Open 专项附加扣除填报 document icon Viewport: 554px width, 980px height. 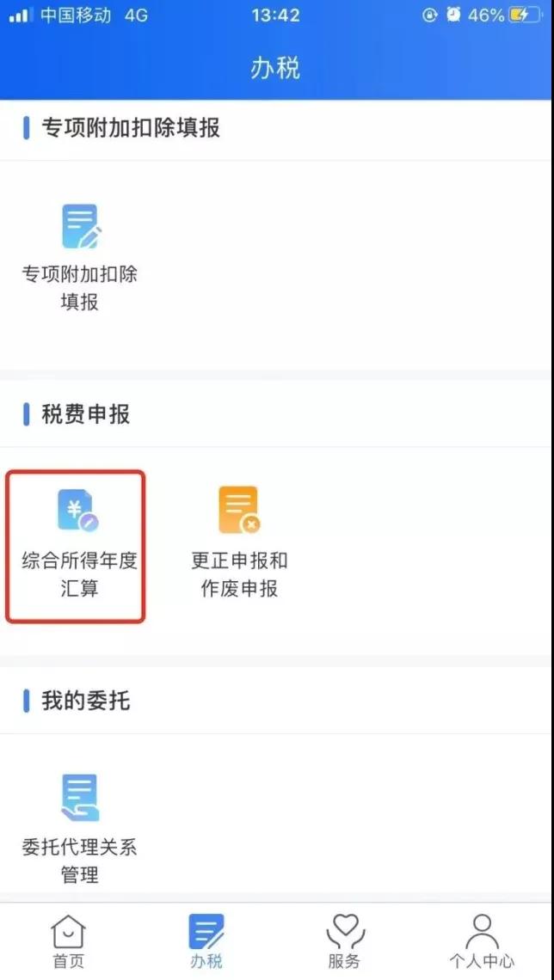(81, 226)
